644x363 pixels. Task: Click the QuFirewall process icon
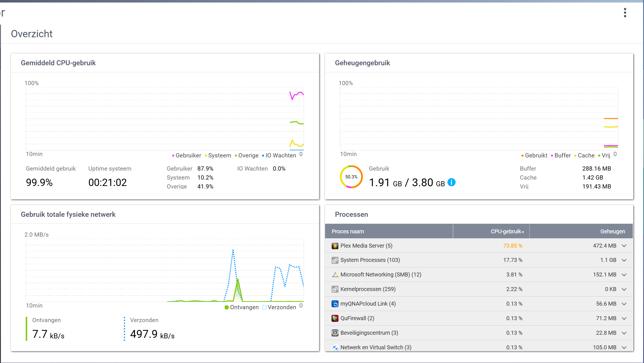pyautogui.click(x=335, y=318)
